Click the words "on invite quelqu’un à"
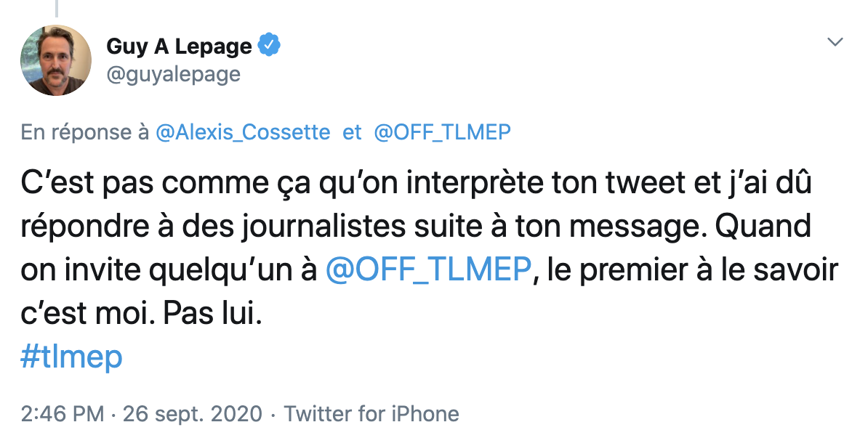 pyautogui.click(x=169, y=269)
